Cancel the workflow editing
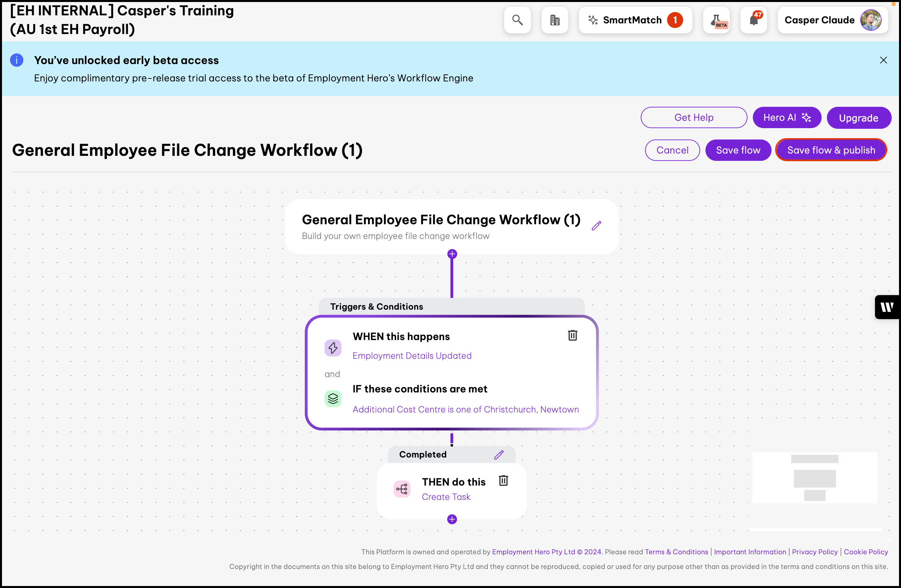Viewport: 901px width, 588px height. click(672, 150)
